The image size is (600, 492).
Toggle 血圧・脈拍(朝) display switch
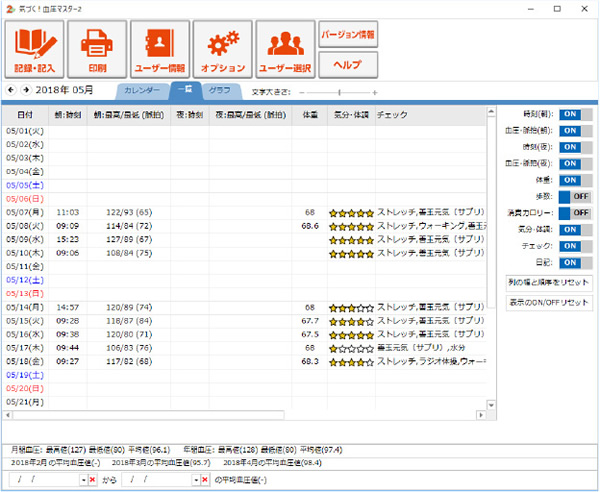tap(576, 131)
